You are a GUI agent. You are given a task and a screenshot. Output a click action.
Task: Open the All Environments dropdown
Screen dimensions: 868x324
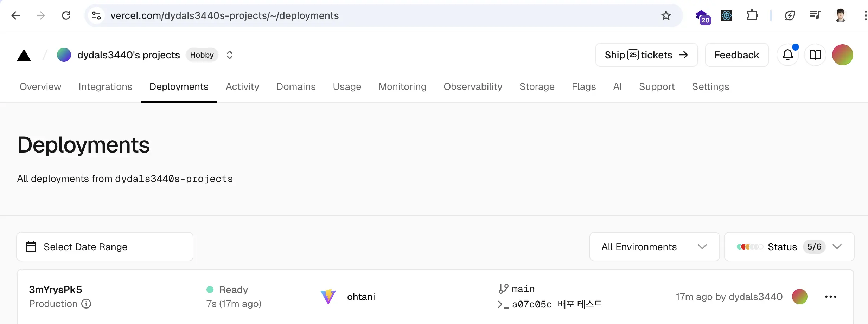tap(654, 246)
